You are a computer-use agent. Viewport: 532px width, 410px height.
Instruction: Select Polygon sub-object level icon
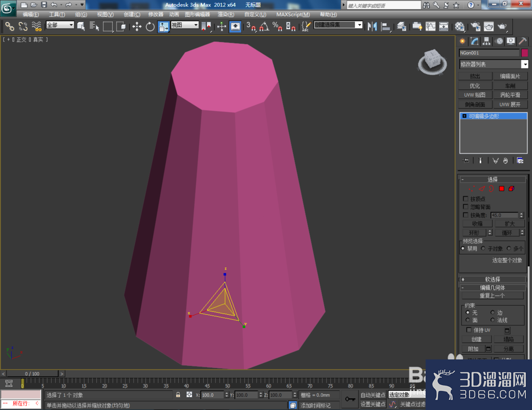pos(502,188)
